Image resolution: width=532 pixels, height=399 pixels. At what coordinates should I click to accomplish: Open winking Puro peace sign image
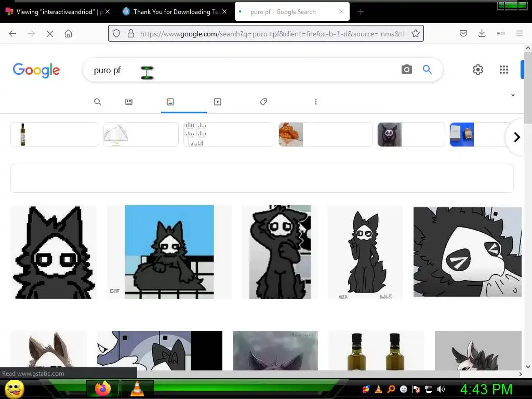365,252
